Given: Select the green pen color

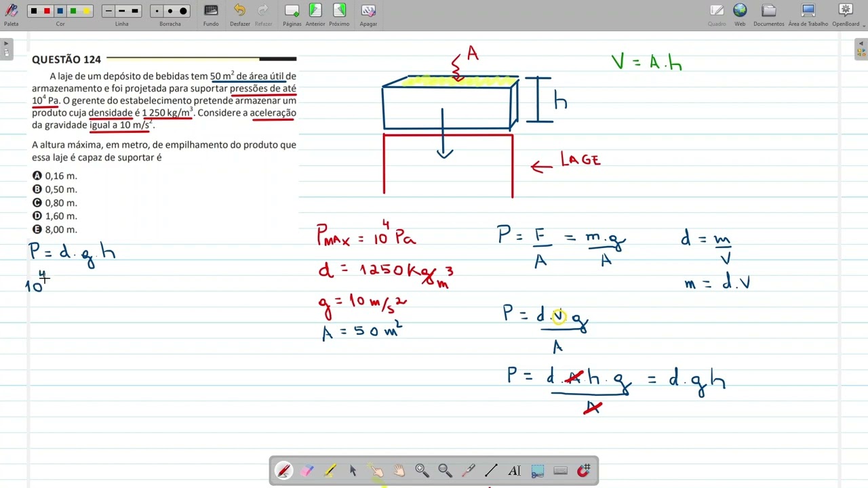Looking at the screenshot, I should pyautogui.click(x=73, y=11).
